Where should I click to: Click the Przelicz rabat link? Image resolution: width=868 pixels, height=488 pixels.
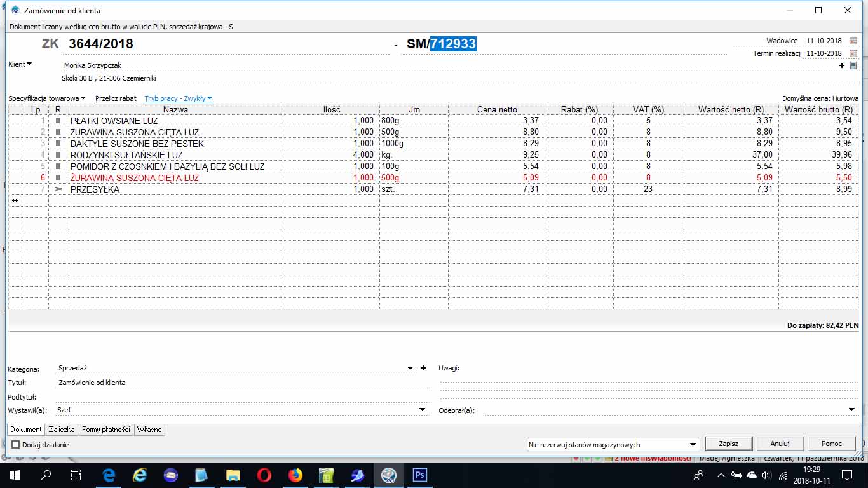116,98
